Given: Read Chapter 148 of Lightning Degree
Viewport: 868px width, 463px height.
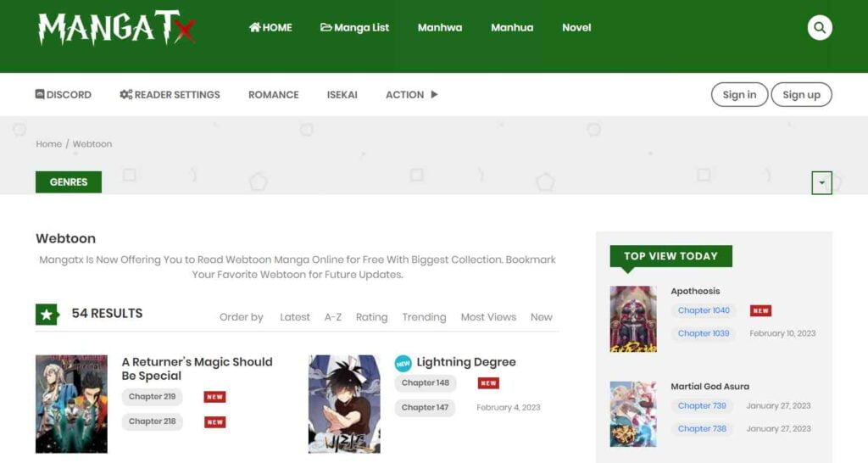Looking at the screenshot, I should [x=426, y=382].
